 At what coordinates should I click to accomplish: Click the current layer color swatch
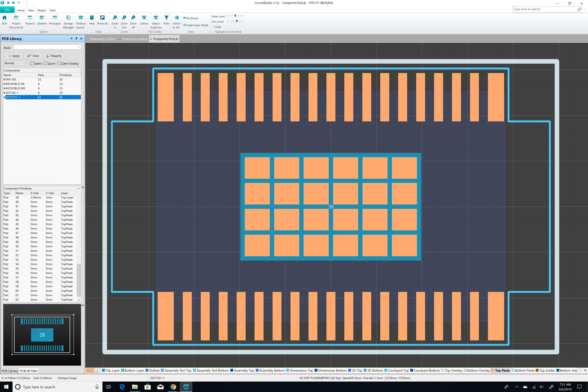coord(90,371)
